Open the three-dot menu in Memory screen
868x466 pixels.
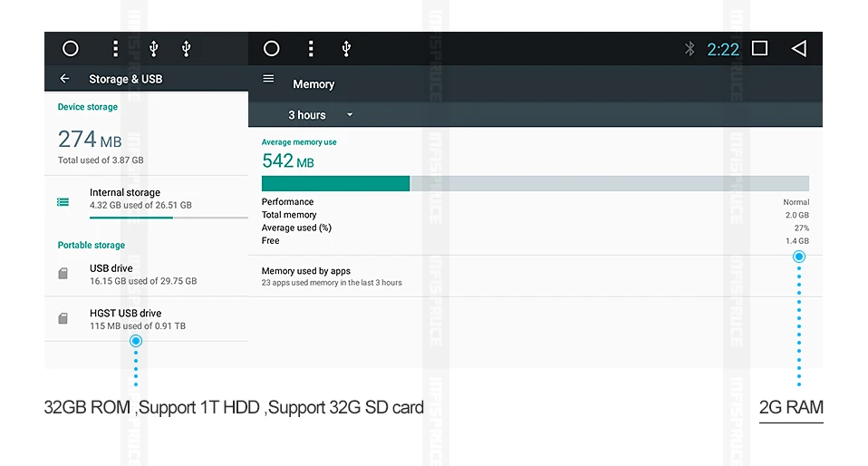pyautogui.click(x=311, y=49)
